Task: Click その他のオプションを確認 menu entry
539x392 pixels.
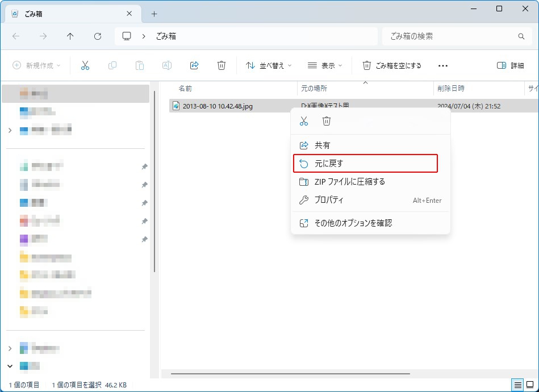Action: tap(353, 223)
